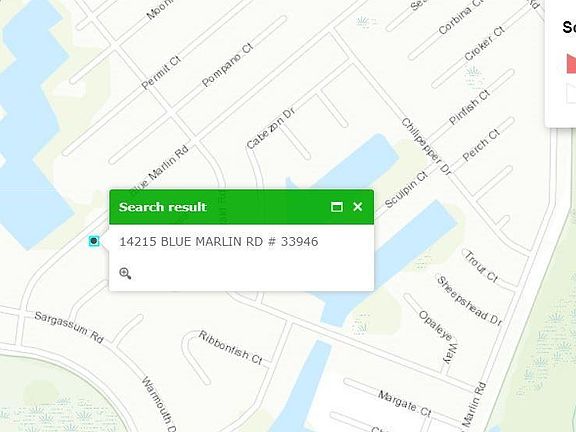This screenshot has height=432, width=576.
Task: Click the Sheepshead Dr street label
Action: pyautogui.click(x=469, y=300)
